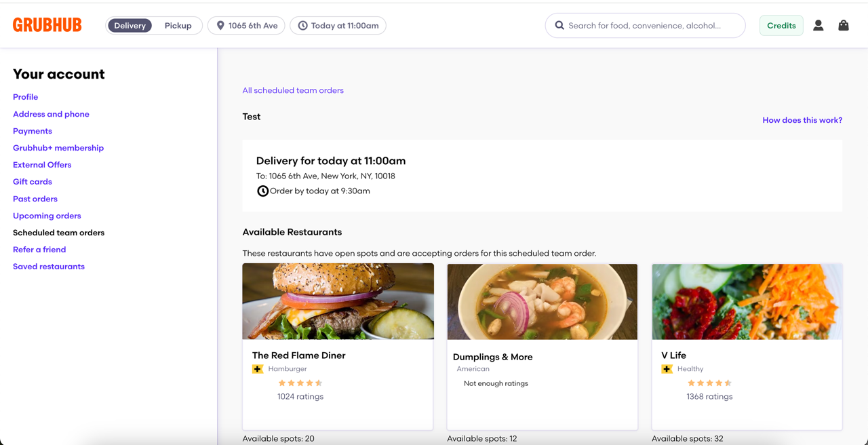The width and height of the screenshot is (868, 445).
Task: Open the shopping bag cart icon
Action: (843, 25)
